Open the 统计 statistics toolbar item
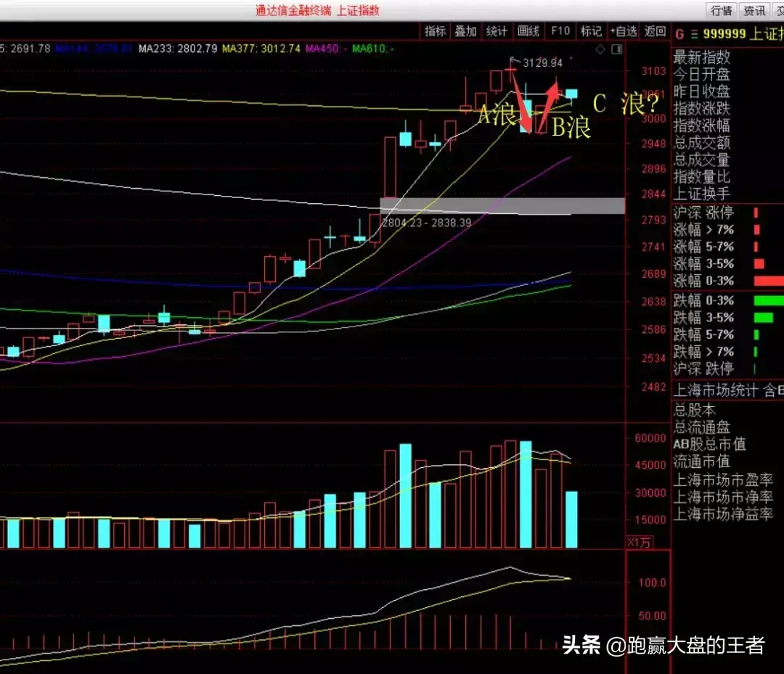The width and height of the screenshot is (784, 674). (497, 31)
